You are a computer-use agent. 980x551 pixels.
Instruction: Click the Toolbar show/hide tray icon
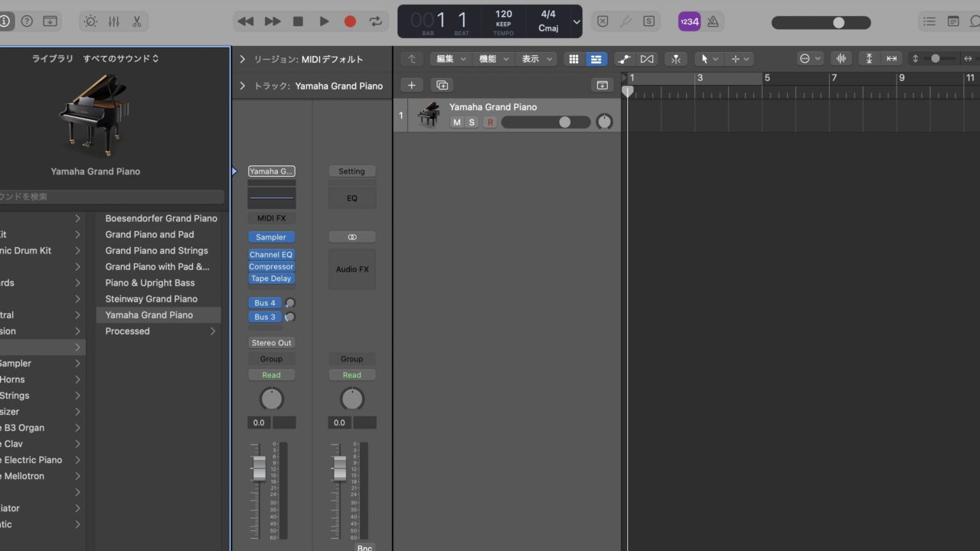50,21
